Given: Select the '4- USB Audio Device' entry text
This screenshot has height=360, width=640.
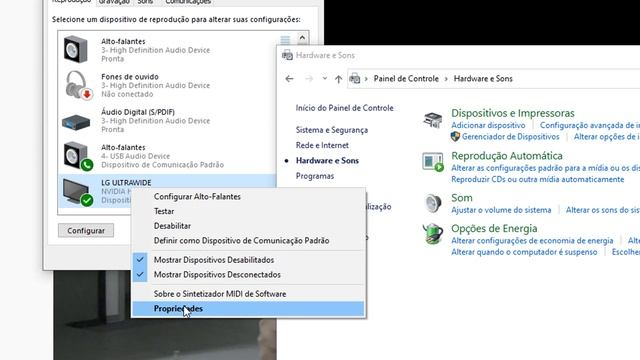Looking at the screenshot, I should (x=136, y=156).
